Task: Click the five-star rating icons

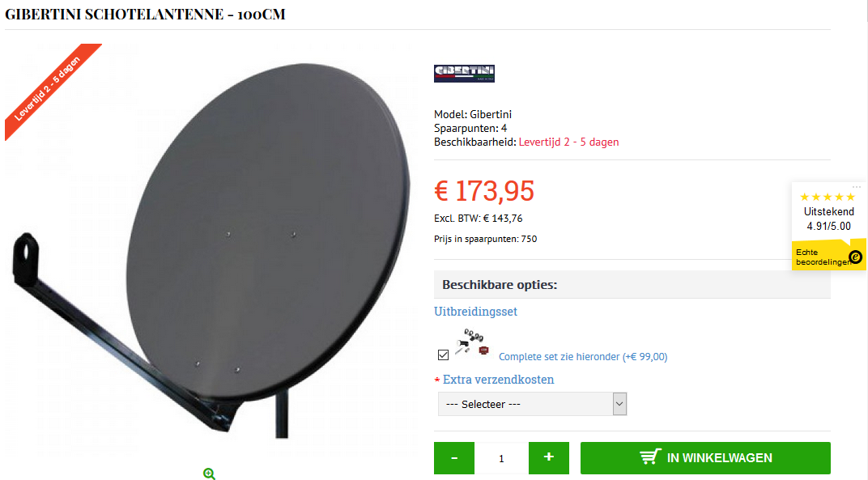Action: 828,197
